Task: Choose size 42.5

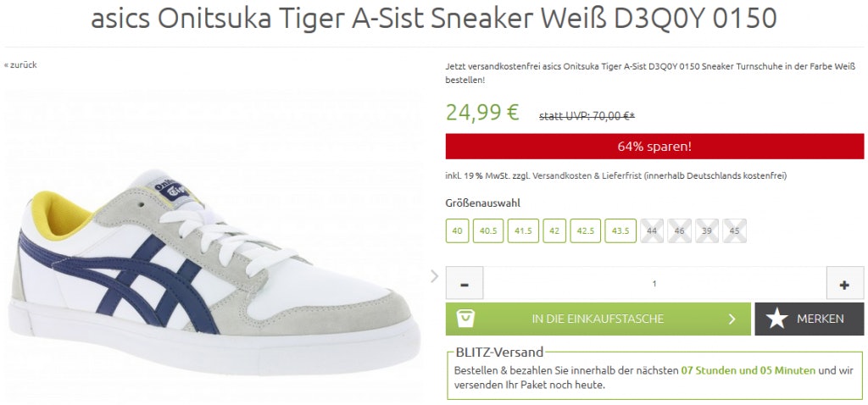Action: click(585, 230)
